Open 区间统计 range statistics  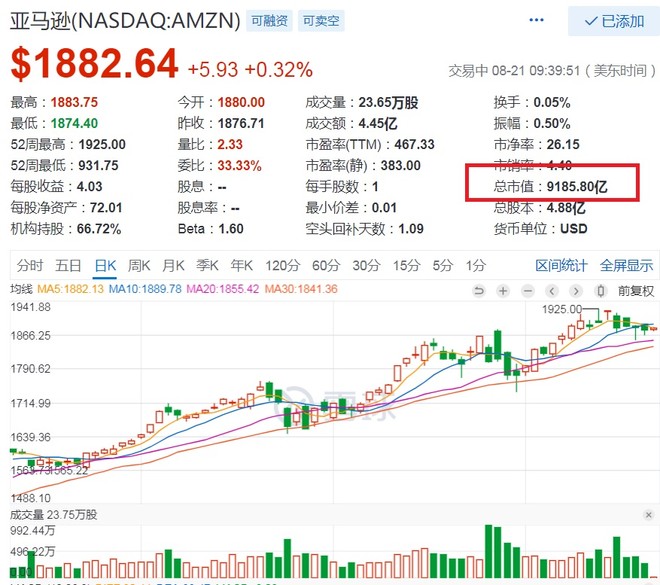(x=561, y=266)
